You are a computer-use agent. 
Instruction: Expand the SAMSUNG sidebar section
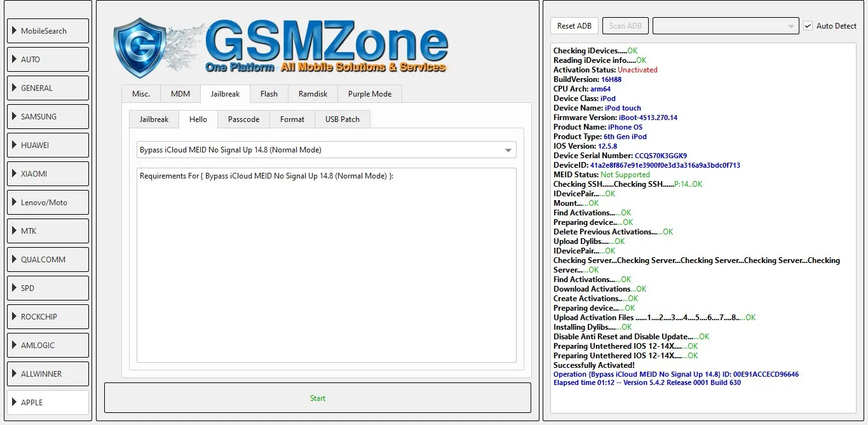tap(48, 117)
